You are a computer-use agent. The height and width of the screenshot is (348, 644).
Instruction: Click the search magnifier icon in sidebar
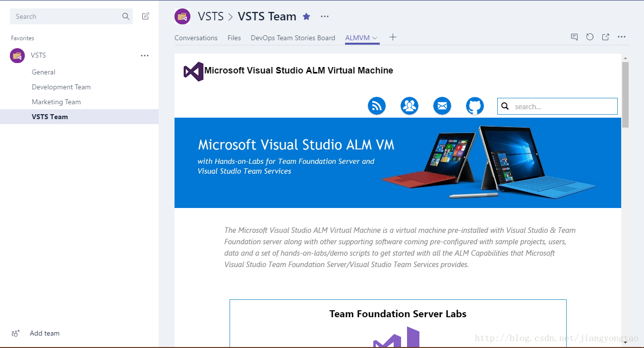tap(125, 16)
